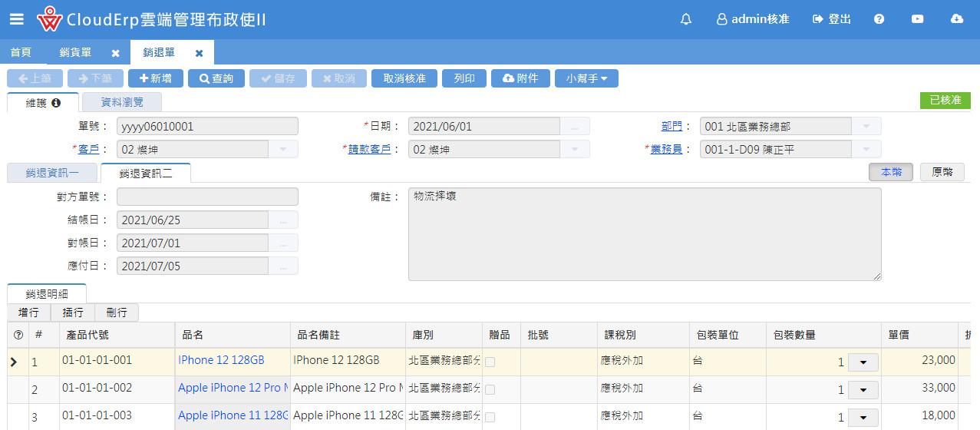Click 登出 to log out
The image size is (980, 430).
pyautogui.click(x=832, y=19)
